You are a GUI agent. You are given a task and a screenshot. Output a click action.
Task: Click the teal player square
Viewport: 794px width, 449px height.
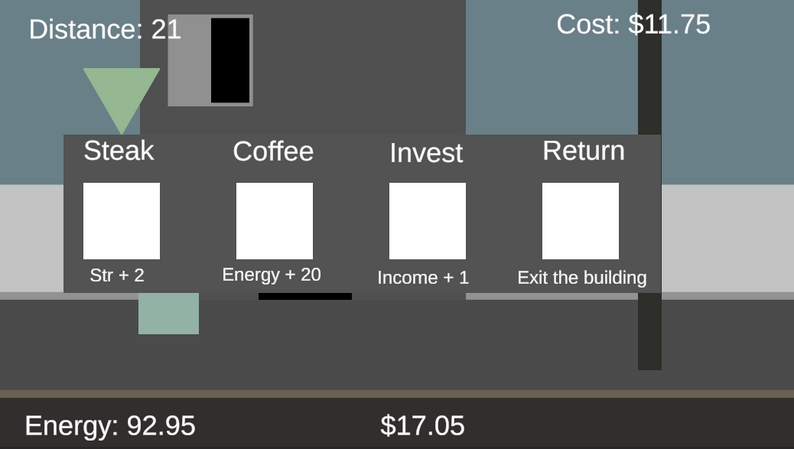[168, 314]
